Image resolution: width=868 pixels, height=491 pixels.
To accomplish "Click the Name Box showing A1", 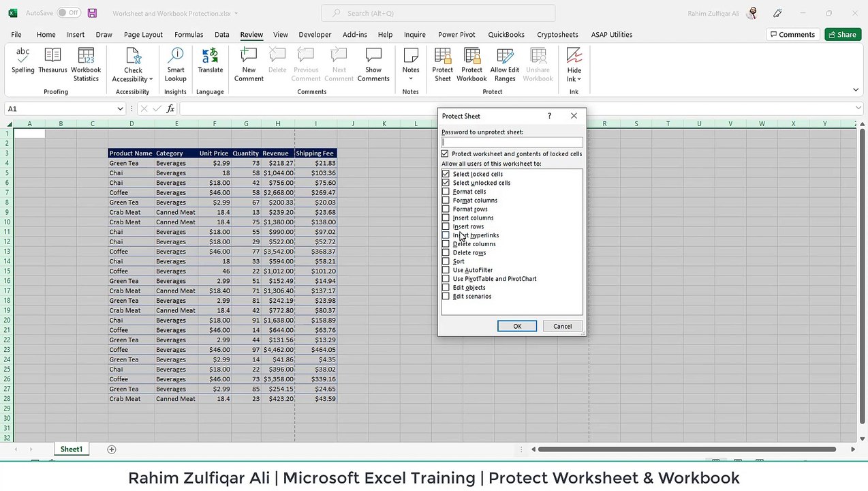I will pyautogui.click(x=60, y=108).
